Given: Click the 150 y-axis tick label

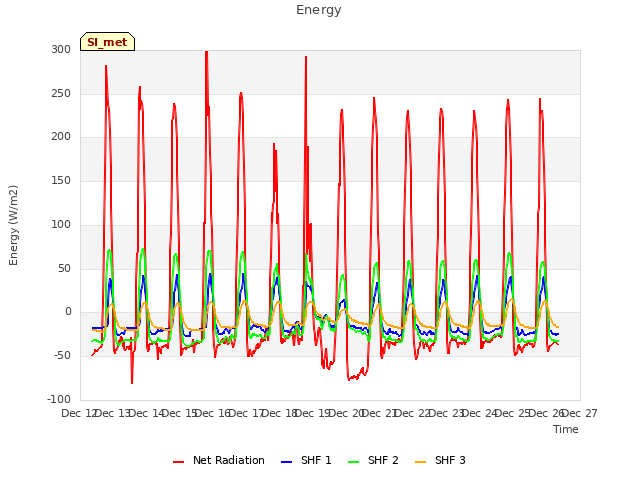Looking at the screenshot, I should [x=61, y=180].
